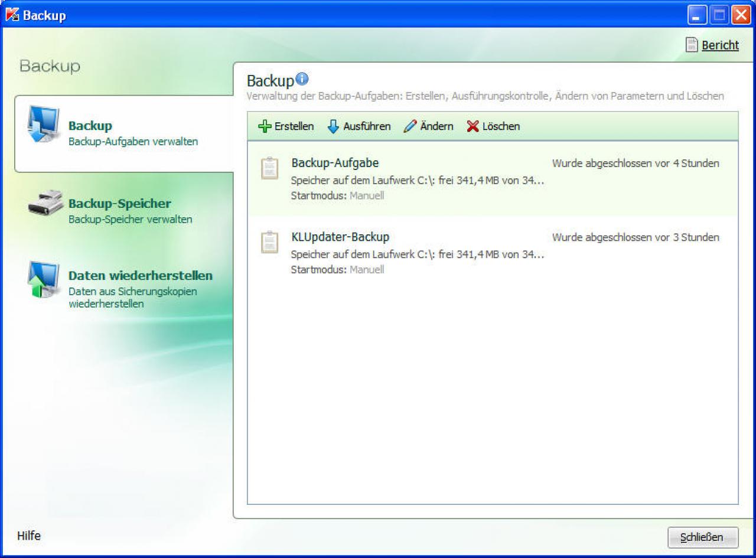Click the red X Löschen icon
756x558 pixels.
472,126
